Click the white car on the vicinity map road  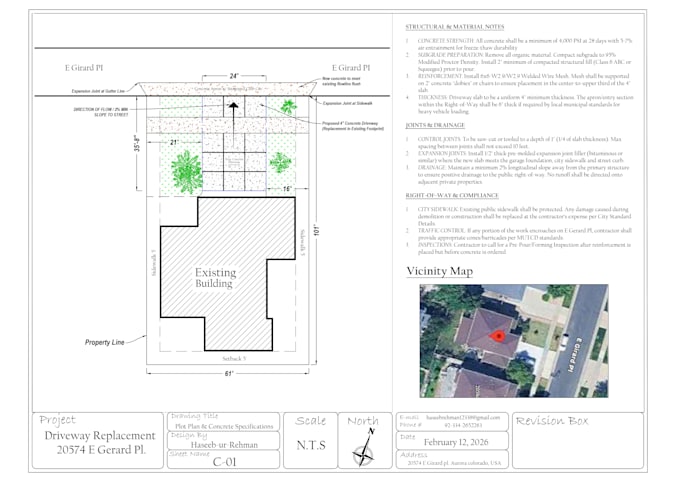pyautogui.click(x=563, y=342)
